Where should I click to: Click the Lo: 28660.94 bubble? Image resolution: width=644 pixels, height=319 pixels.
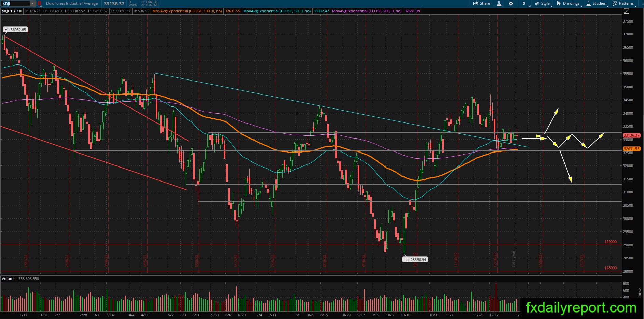tap(415, 260)
